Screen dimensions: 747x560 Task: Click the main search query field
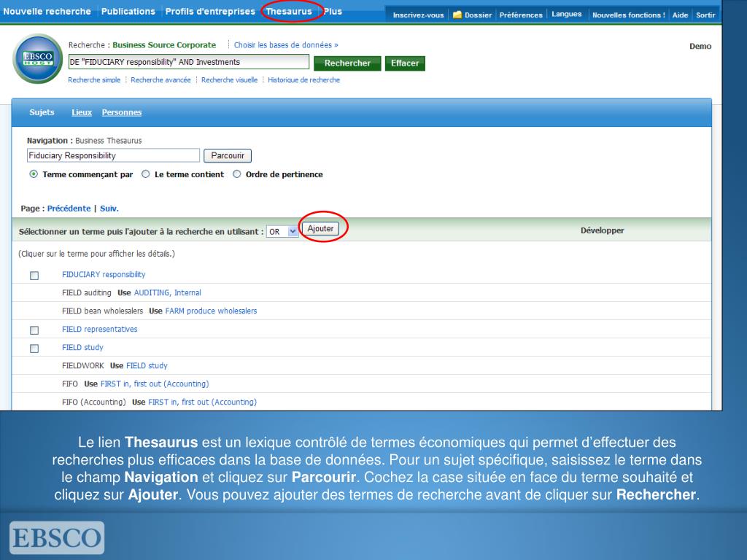(x=189, y=62)
